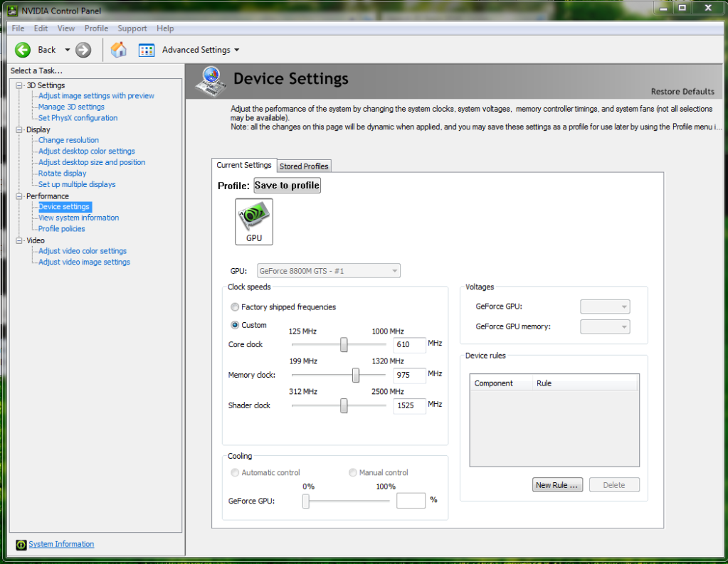Screen dimensions: 728x564
Task: Click the Core clock MHz value field
Action: pos(409,344)
